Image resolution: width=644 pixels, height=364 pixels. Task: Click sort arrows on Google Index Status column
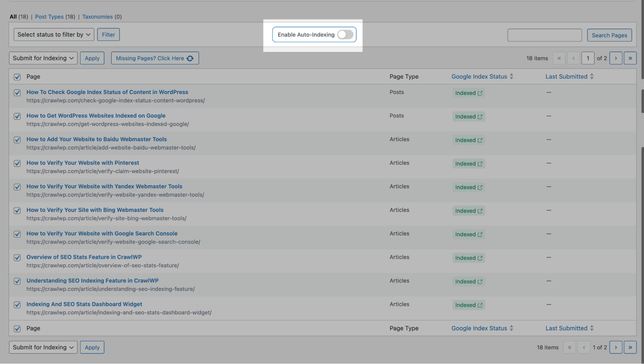(510, 76)
